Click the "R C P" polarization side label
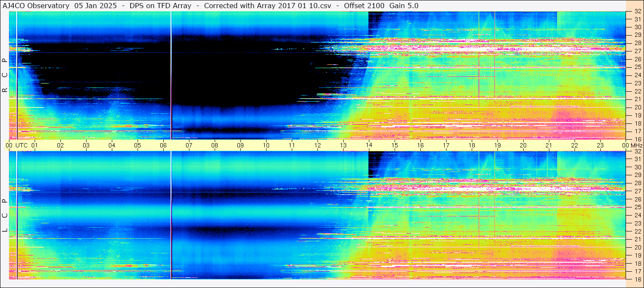 coord(5,75)
